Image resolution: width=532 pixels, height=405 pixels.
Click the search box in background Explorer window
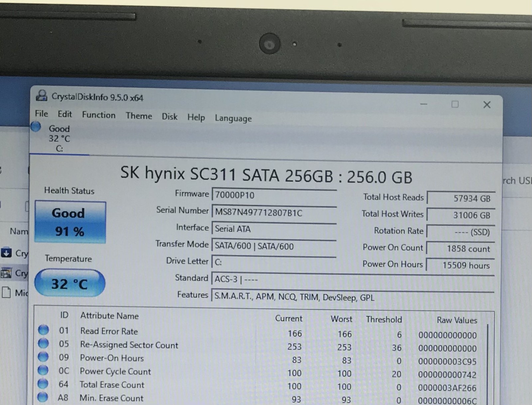[517, 180]
